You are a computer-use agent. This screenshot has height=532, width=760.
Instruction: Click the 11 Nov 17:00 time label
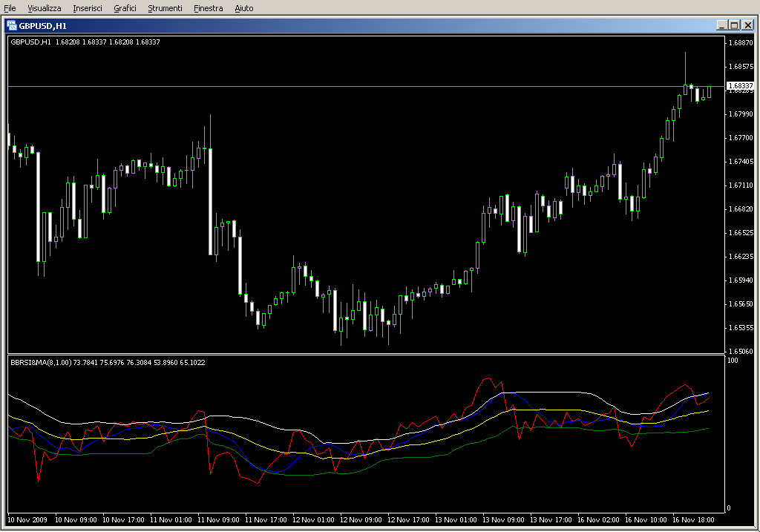266,520
